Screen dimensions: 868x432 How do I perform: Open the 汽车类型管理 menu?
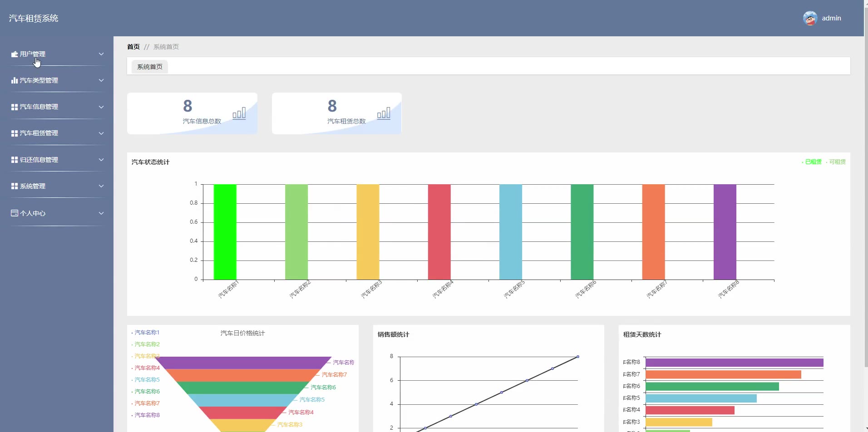click(x=57, y=80)
